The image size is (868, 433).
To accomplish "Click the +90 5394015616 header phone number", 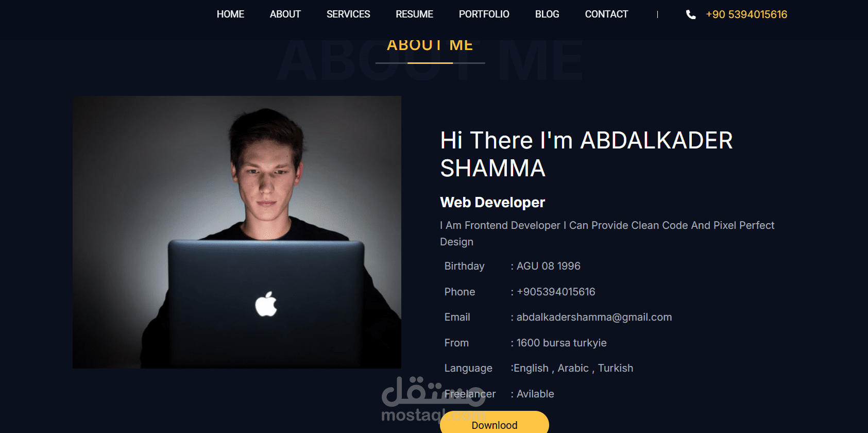I will [x=746, y=14].
